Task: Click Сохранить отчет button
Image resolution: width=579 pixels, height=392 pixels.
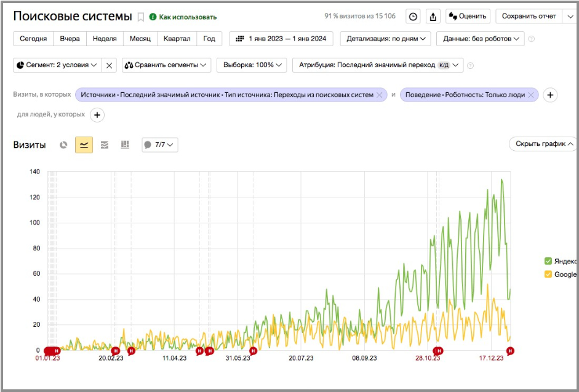Action: [529, 16]
